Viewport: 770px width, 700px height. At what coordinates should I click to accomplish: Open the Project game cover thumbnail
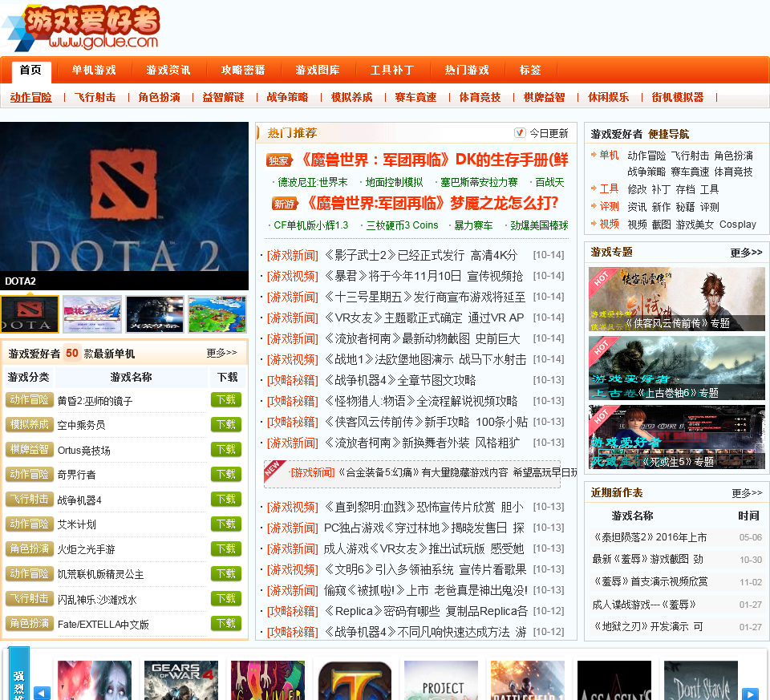pos(441,680)
